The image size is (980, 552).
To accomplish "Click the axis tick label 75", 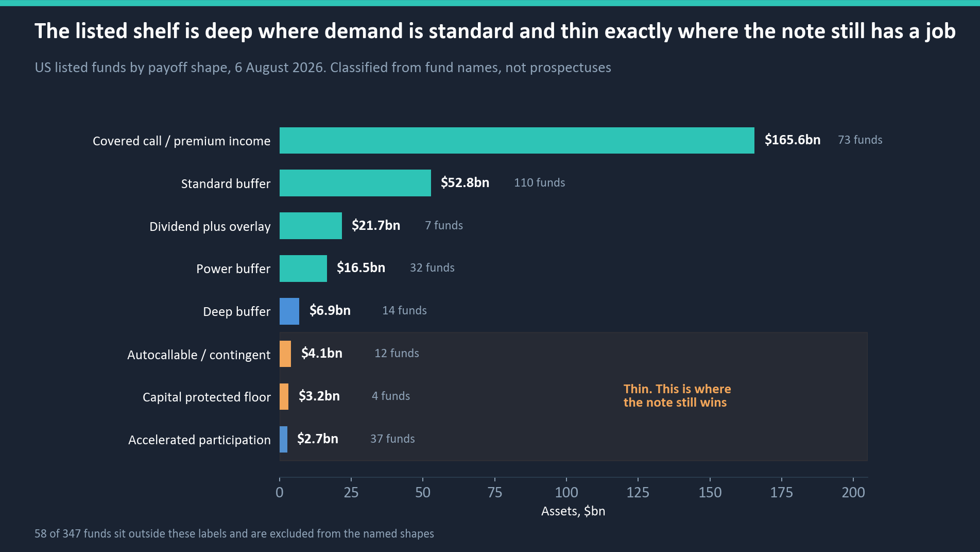I will [495, 492].
